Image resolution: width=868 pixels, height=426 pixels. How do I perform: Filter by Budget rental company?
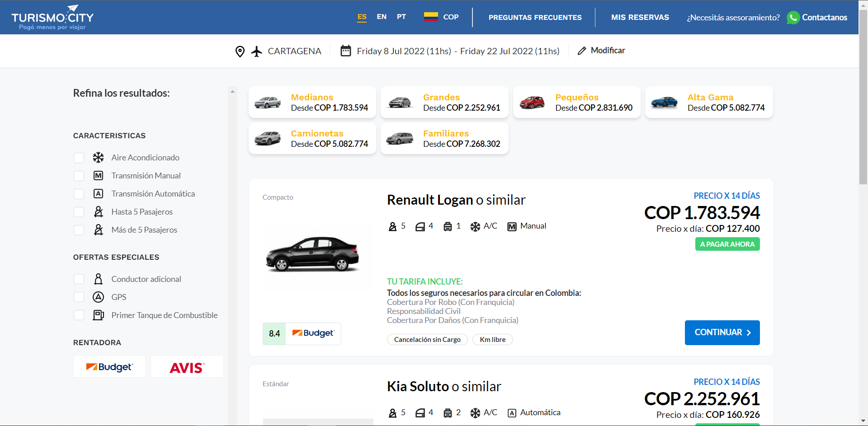[x=109, y=366]
